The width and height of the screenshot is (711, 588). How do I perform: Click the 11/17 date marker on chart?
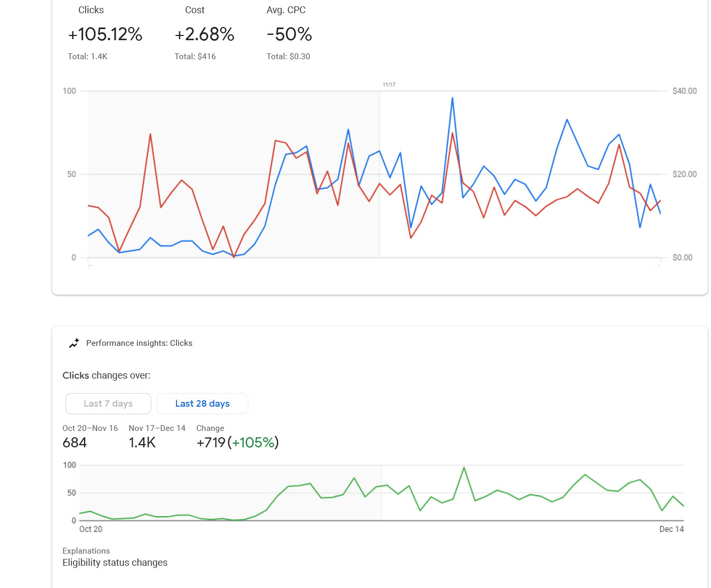coord(389,85)
